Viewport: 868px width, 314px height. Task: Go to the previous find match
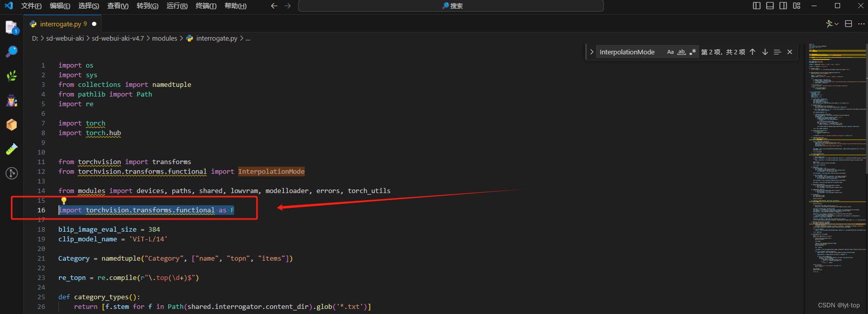(753, 52)
